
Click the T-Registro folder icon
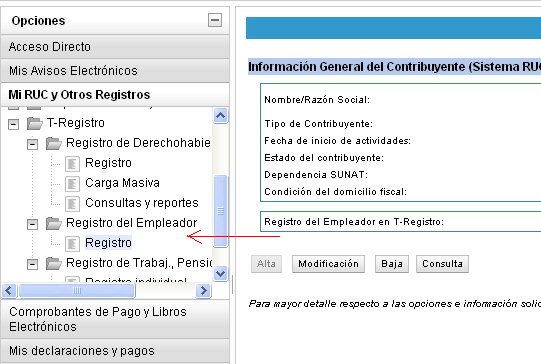tap(35, 123)
